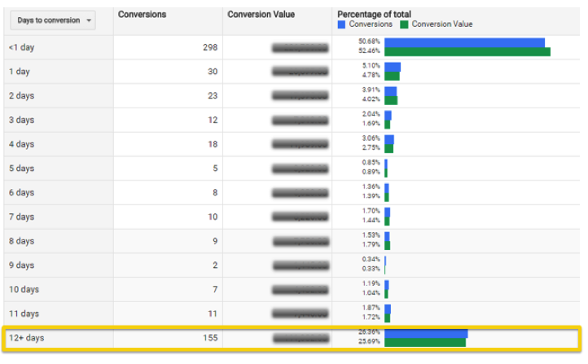588x364 pixels.
Task: Select the 4 days row label
Action: point(22,144)
